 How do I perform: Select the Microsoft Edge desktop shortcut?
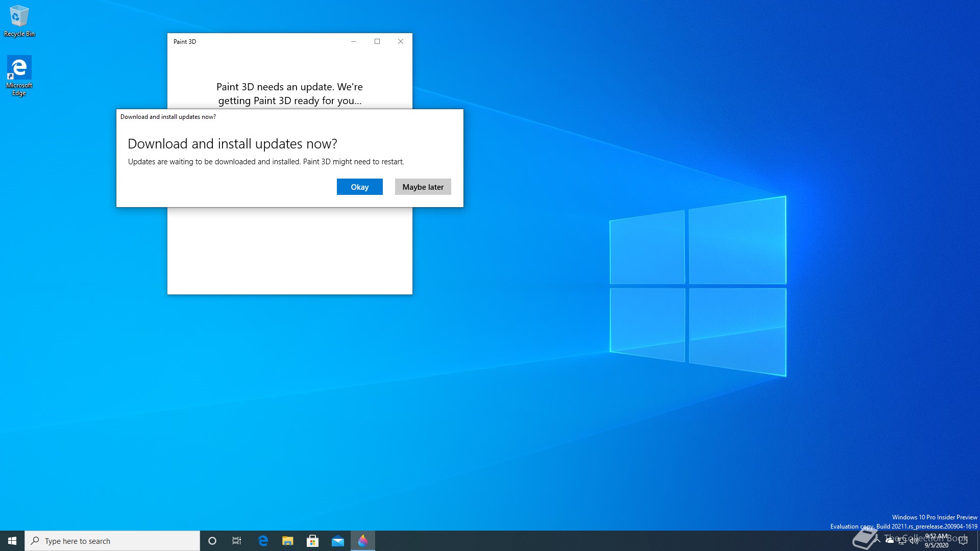click(19, 76)
